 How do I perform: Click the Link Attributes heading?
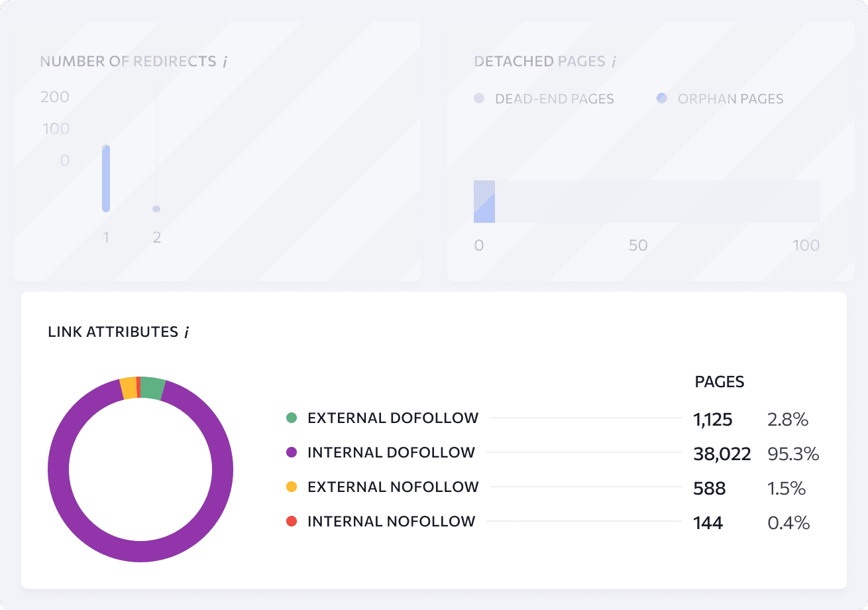click(113, 332)
